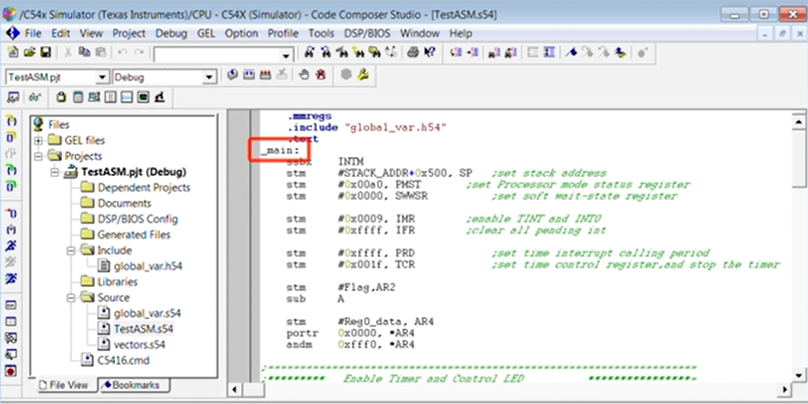808x404 pixels.
Task: Click the mixed-mode view icon near flag
Action: 549,53
